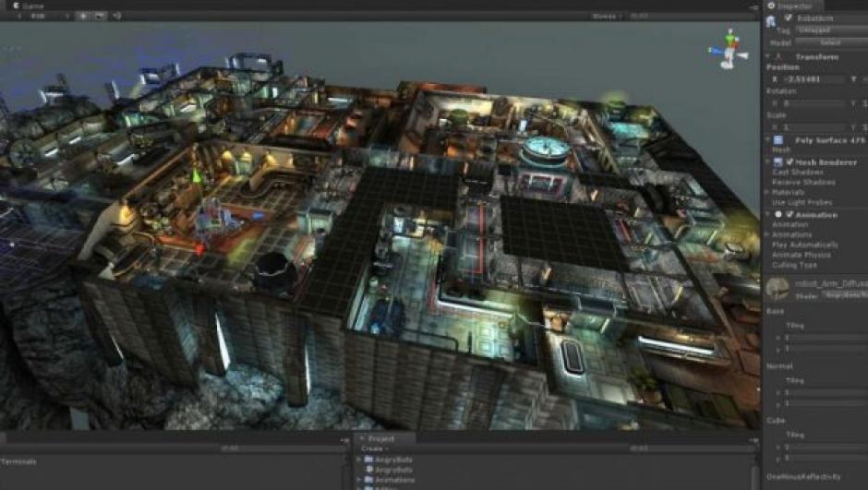This screenshot has height=490, width=868.
Task: Expand the Animations array
Action: click(x=767, y=234)
